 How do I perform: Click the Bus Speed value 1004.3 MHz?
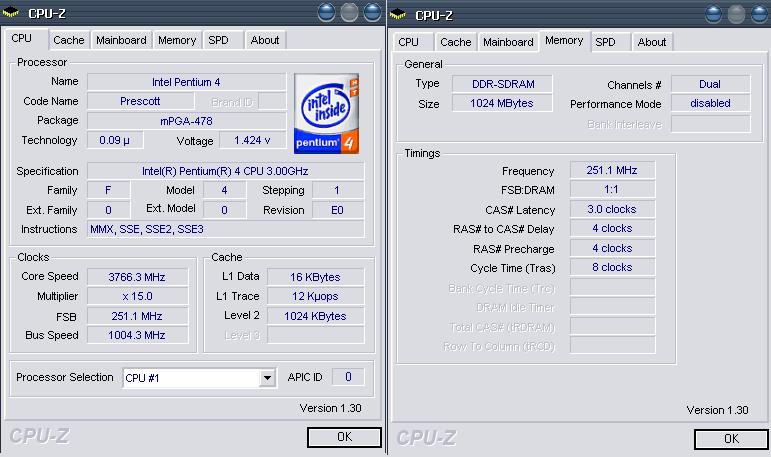tap(137, 335)
